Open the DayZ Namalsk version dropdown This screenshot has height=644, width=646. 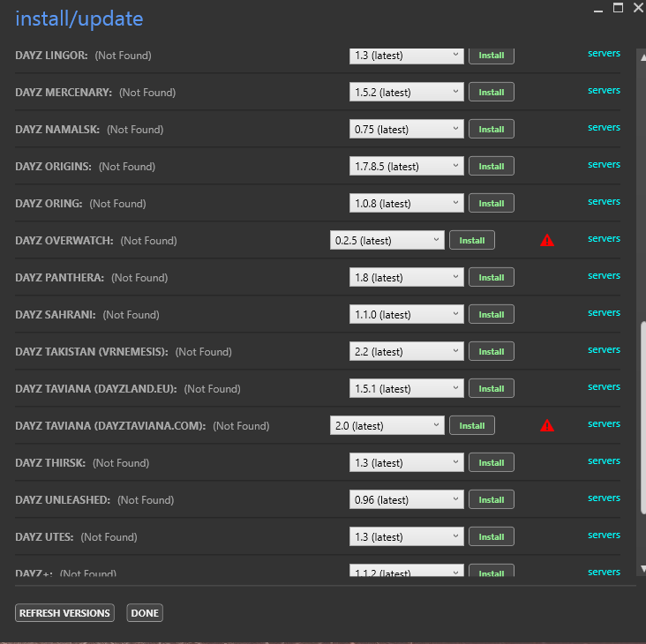click(x=406, y=129)
